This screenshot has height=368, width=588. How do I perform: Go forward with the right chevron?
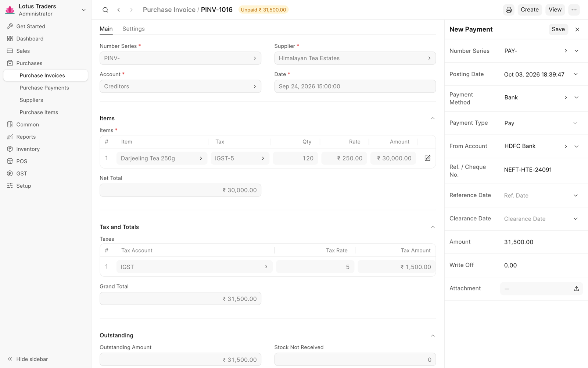coord(131,10)
